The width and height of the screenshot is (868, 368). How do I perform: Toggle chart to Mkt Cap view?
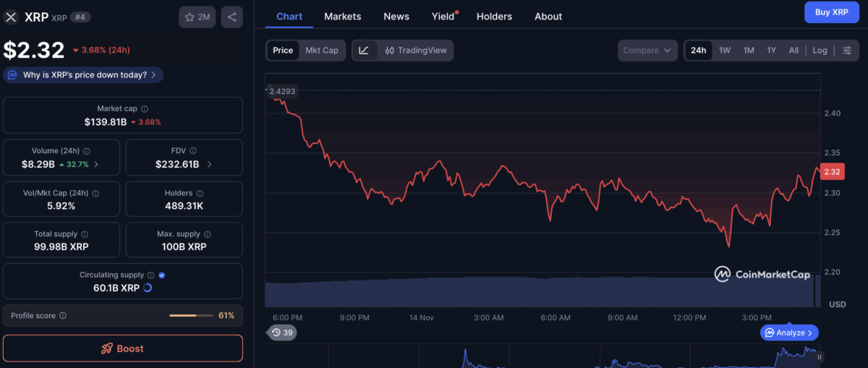click(321, 51)
